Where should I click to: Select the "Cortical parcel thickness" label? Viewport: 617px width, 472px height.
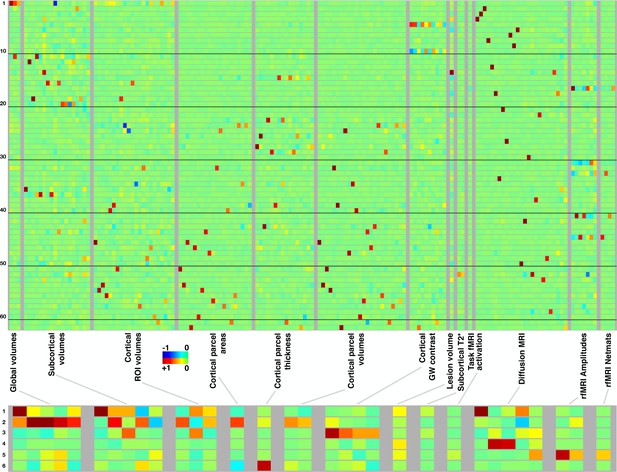tap(283, 361)
